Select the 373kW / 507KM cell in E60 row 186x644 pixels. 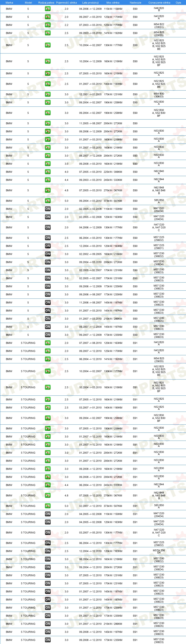pos(113,201)
